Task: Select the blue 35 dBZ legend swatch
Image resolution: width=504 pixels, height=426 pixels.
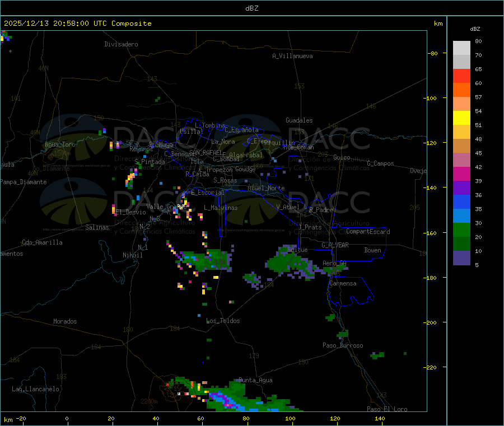Action: (x=461, y=202)
